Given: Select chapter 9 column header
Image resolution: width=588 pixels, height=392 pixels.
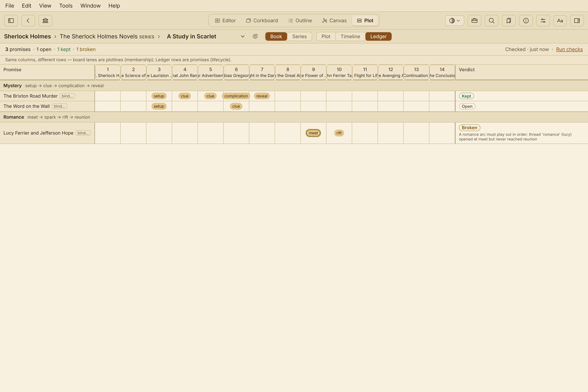Looking at the screenshot, I should click(313, 72).
